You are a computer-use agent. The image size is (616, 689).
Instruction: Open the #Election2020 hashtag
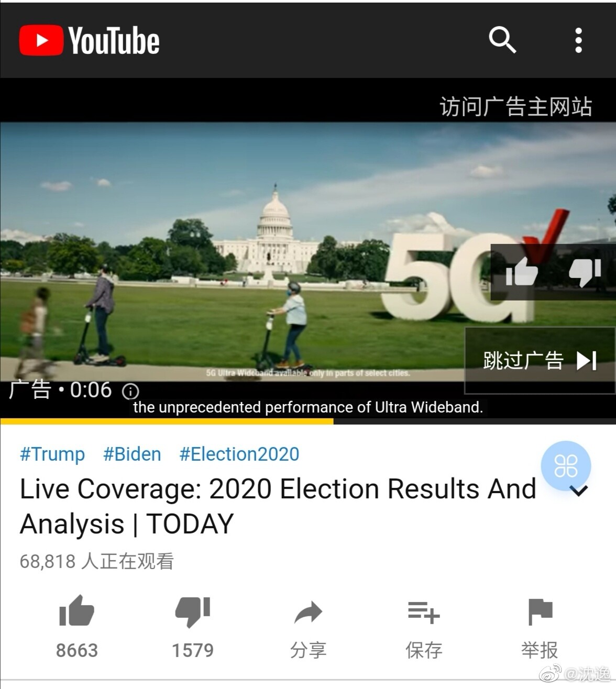[x=239, y=454]
